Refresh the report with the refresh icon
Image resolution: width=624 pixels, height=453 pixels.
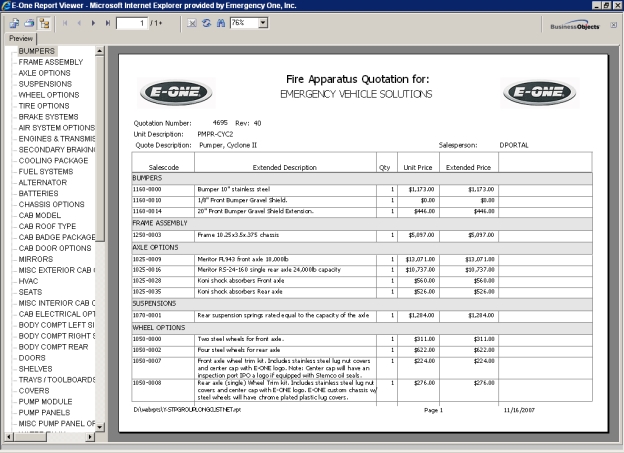(206, 23)
